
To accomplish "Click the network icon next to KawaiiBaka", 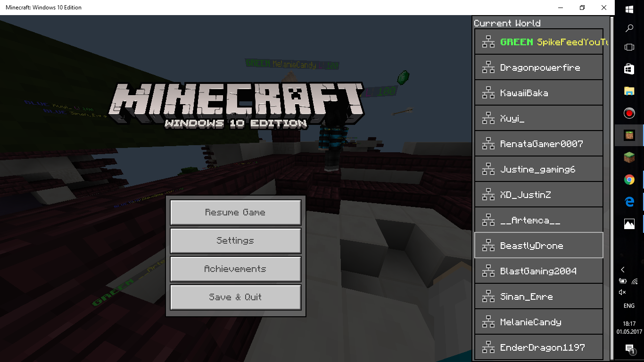I will (x=488, y=93).
